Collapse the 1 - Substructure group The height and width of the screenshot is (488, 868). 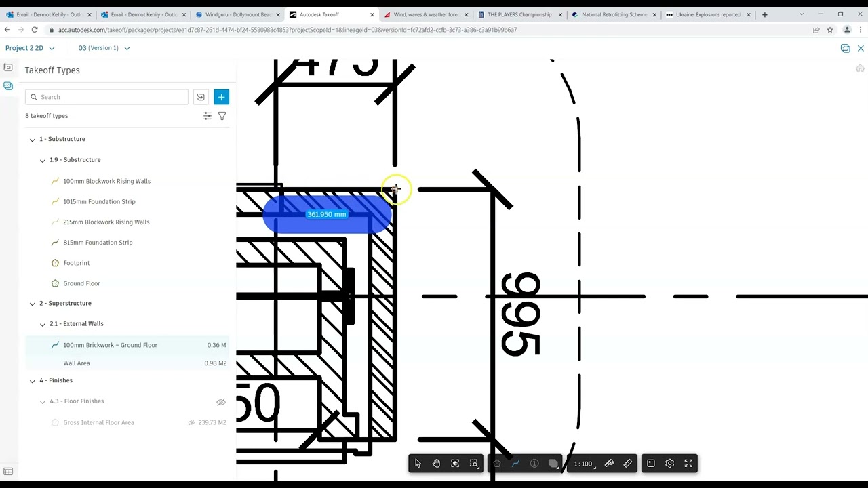32,139
